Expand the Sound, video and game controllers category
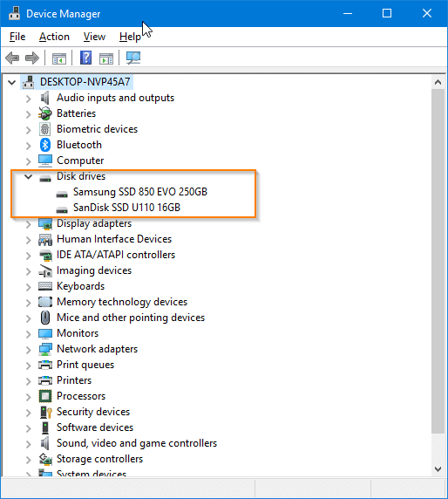This screenshot has height=499, width=448. coord(28,444)
